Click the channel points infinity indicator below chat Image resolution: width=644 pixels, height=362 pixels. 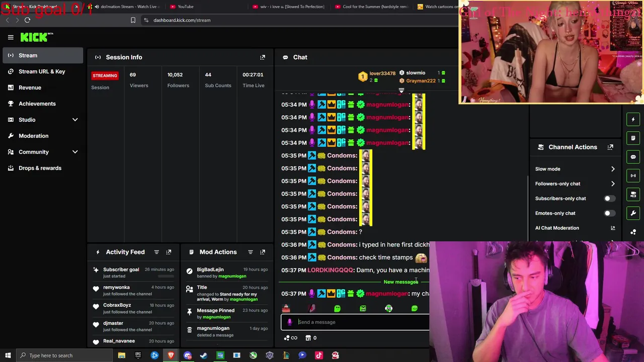(x=290, y=338)
